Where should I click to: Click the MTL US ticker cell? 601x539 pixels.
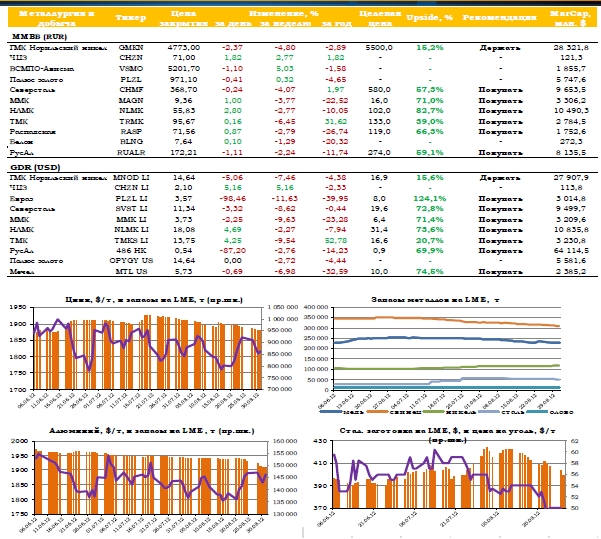[131, 272]
